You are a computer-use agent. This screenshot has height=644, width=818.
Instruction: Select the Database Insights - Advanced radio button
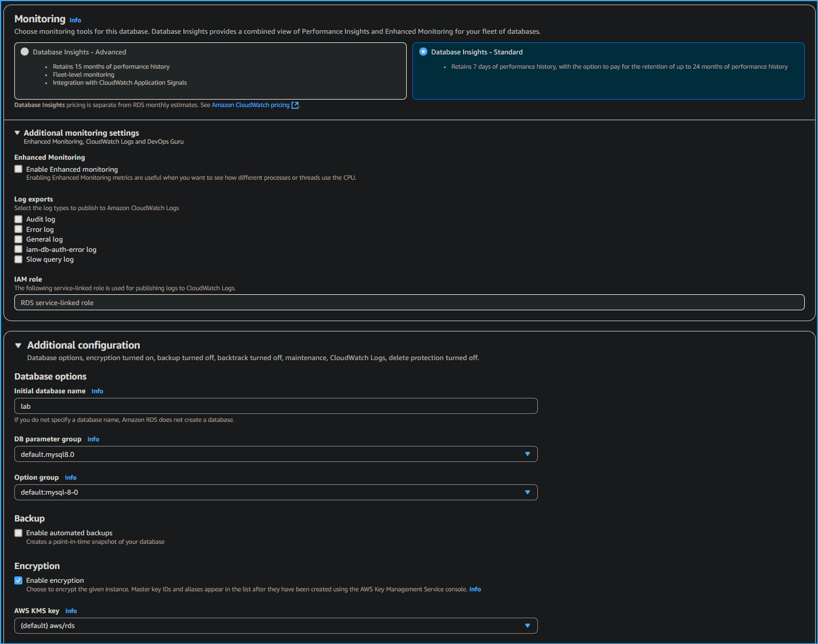point(24,51)
